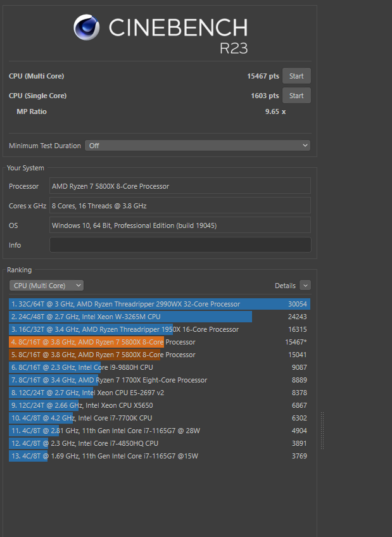Start the CPU Multi Core test
This screenshot has width=392, height=537.
296,76
